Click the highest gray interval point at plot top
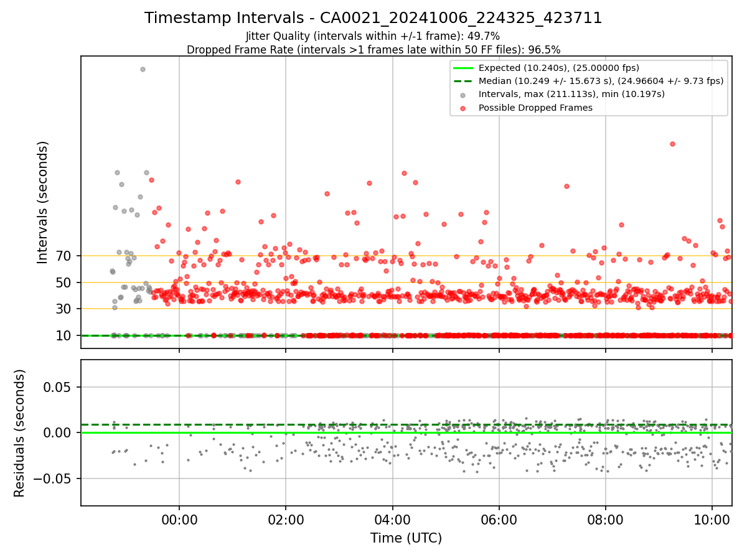The image size is (747, 560). click(x=143, y=69)
